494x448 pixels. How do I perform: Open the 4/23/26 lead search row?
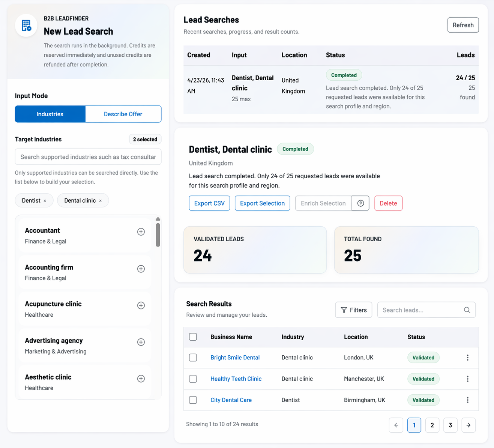(331, 90)
